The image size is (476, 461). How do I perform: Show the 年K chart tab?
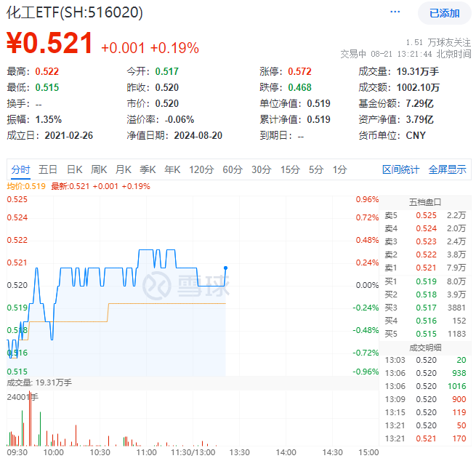coord(172,169)
